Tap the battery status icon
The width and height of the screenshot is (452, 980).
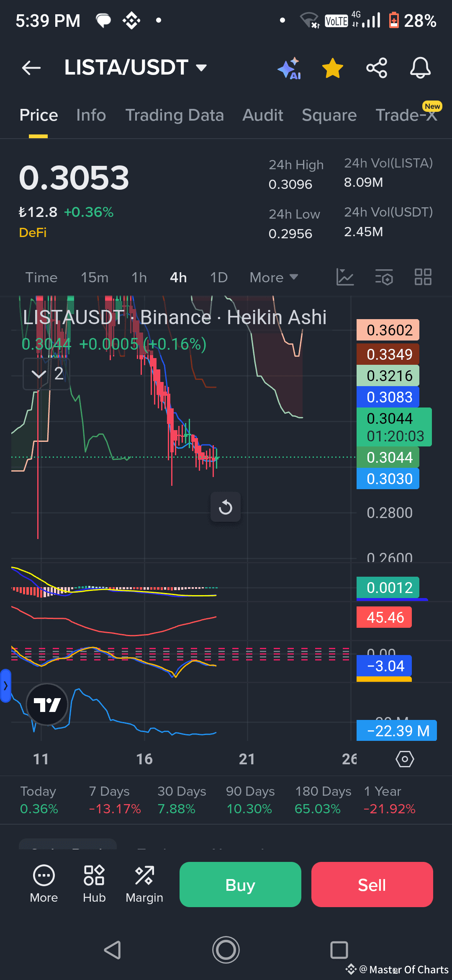click(x=394, y=20)
